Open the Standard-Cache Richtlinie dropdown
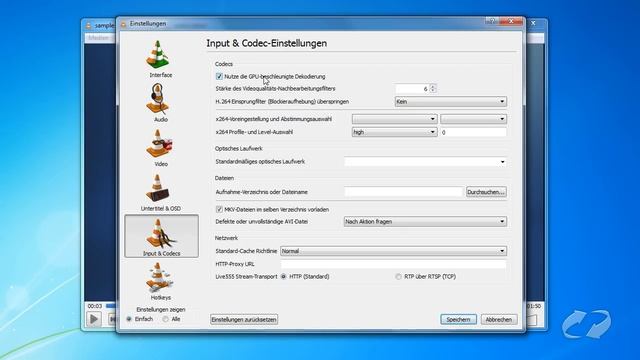Viewport: 640px width, 360px height. pyautogui.click(x=393, y=251)
